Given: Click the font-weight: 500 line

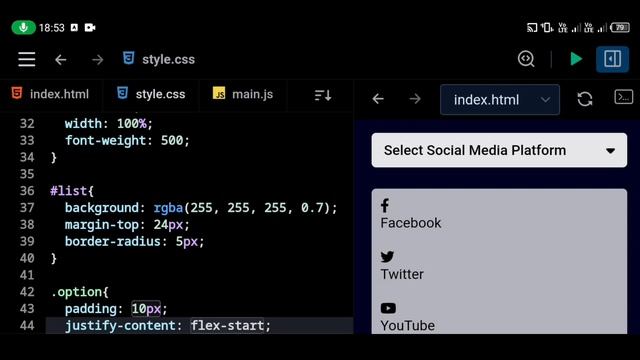Looking at the screenshot, I should point(127,140).
